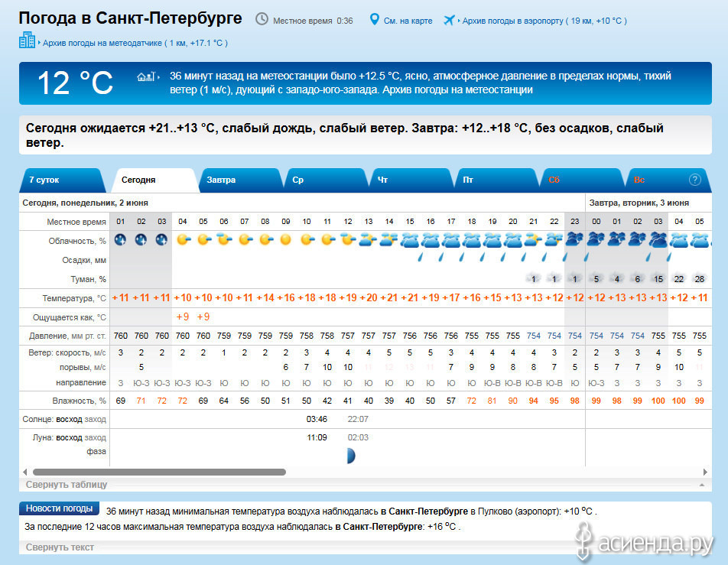
Task: Click the cloudiness icon at hour 22
Action: pyautogui.click(x=554, y=239)
